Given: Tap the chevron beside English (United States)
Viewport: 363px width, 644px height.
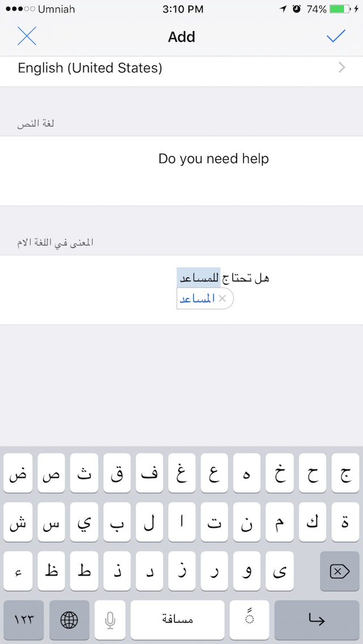Looking at the screenshot, I should click(341, 68).
